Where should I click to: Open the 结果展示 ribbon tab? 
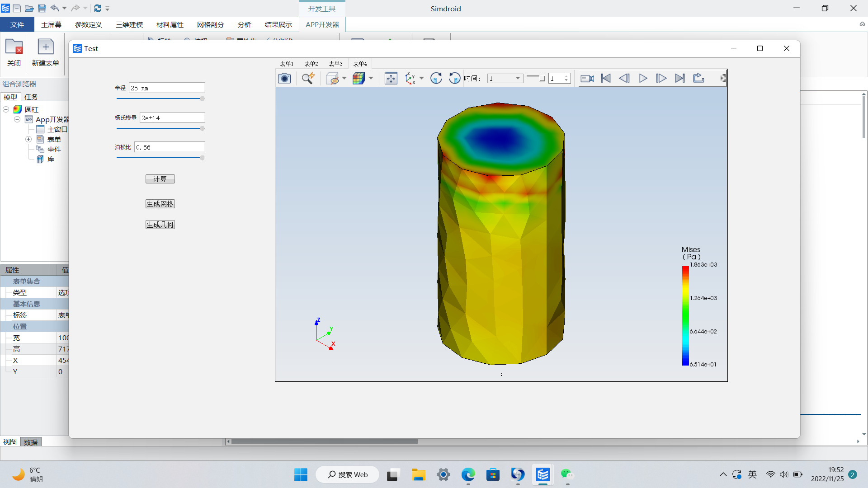(278, 24)
